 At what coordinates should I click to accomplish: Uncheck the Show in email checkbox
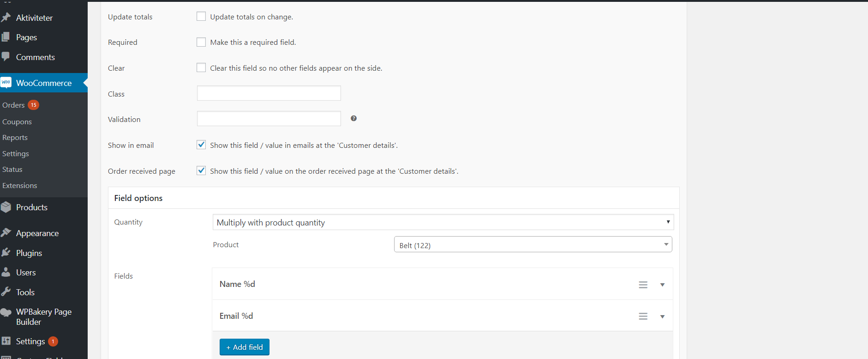tap(201, 145)
